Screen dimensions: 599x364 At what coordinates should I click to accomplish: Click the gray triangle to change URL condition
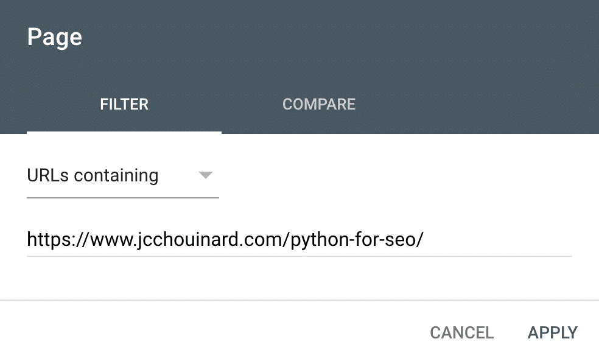[206, 175]
